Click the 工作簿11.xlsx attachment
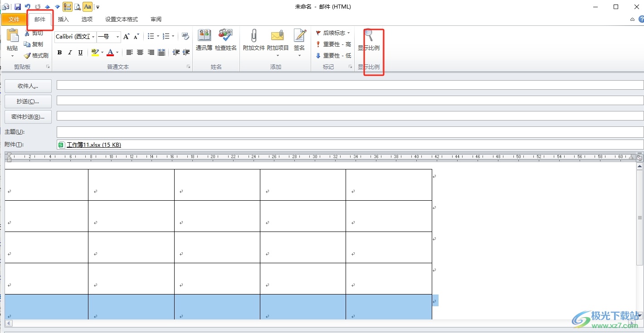 [90, 145]
